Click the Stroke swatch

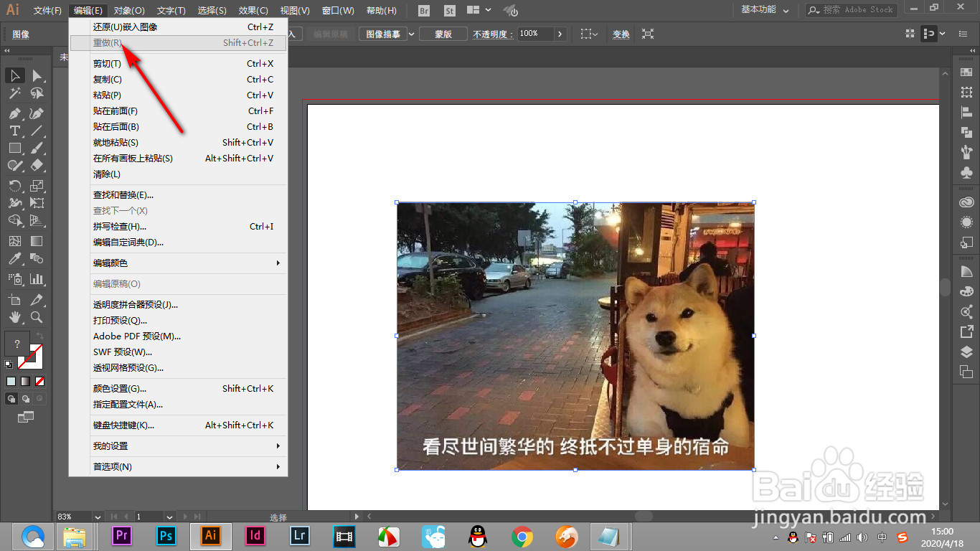coord(31,357)
